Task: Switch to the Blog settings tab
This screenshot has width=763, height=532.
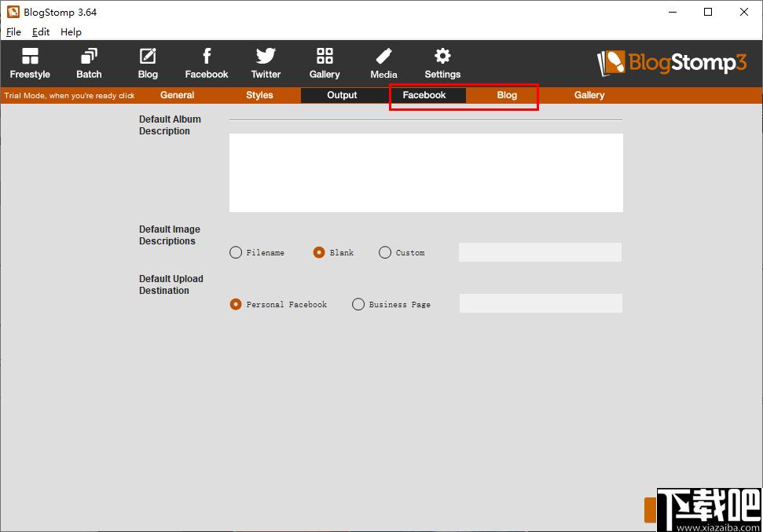Action: click(x=507, y=95)
